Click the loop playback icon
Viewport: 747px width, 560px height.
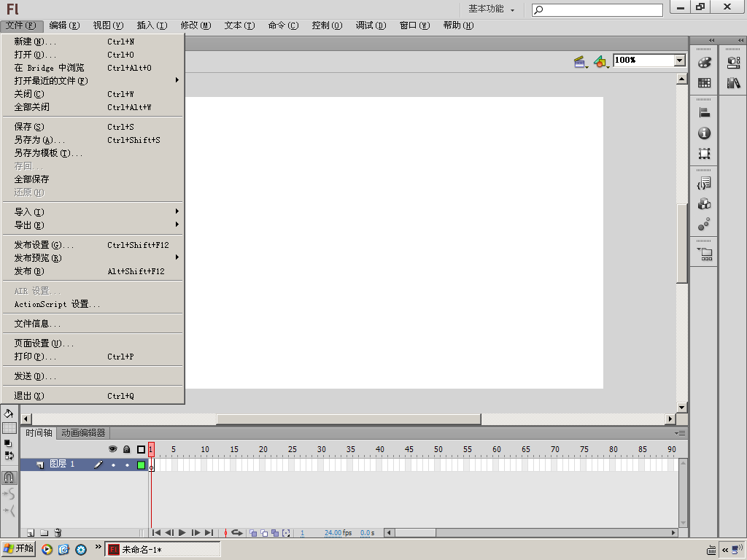tap(237, 533)
